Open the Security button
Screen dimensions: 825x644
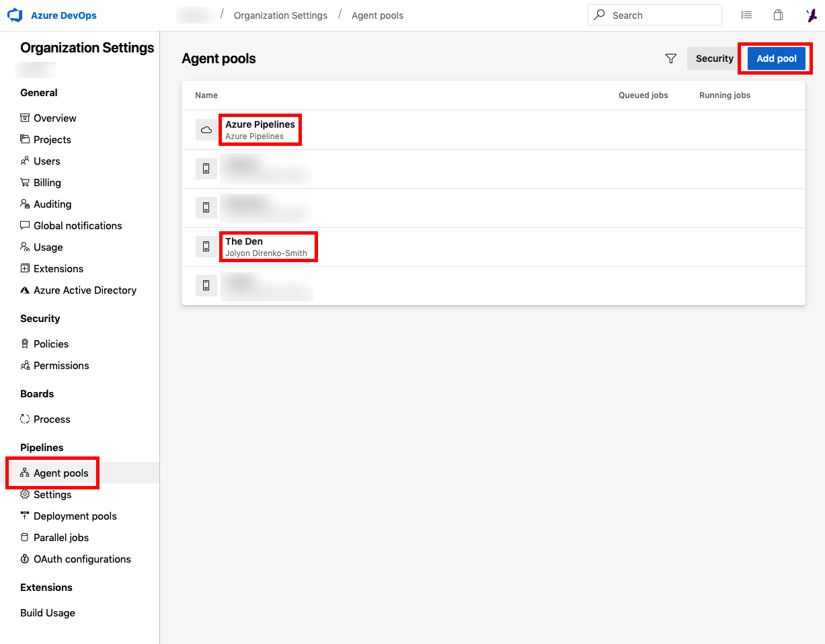(x=714, y=58)
